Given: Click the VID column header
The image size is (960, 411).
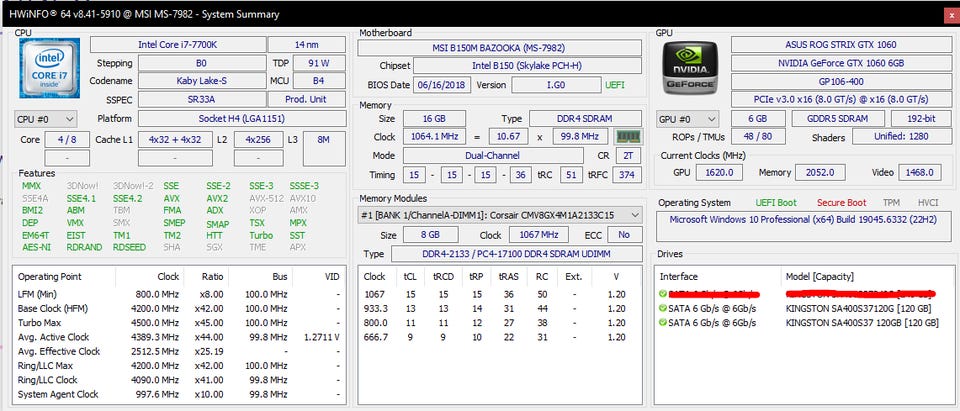Looking at the screenshot, I should coord(331,277).
